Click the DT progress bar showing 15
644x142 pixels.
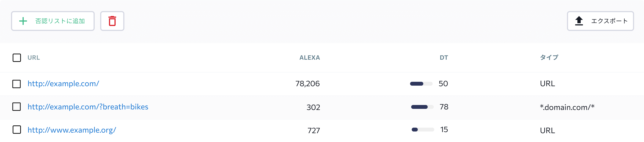tap(423, 130)
